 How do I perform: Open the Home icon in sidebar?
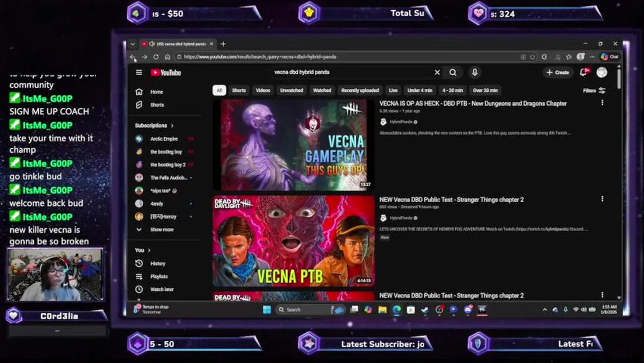click(139, 92)
